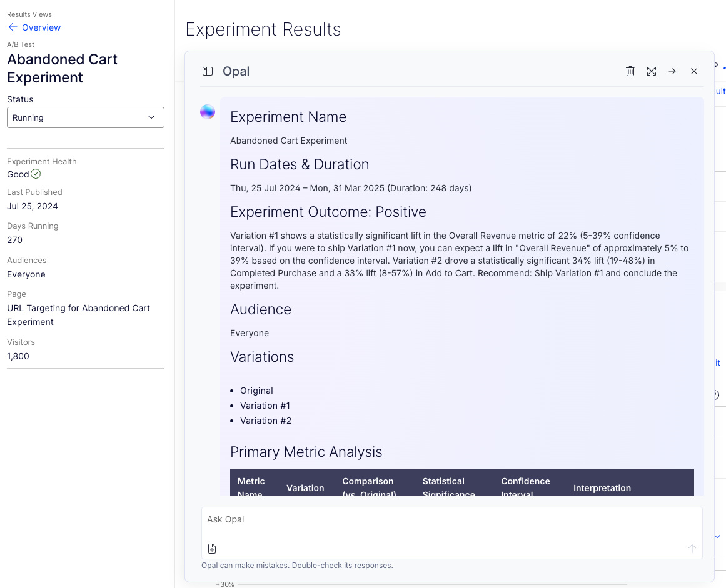
Task: Collapse Opal panel using the arrow-to-bar icon
Action: coord(673,71)
